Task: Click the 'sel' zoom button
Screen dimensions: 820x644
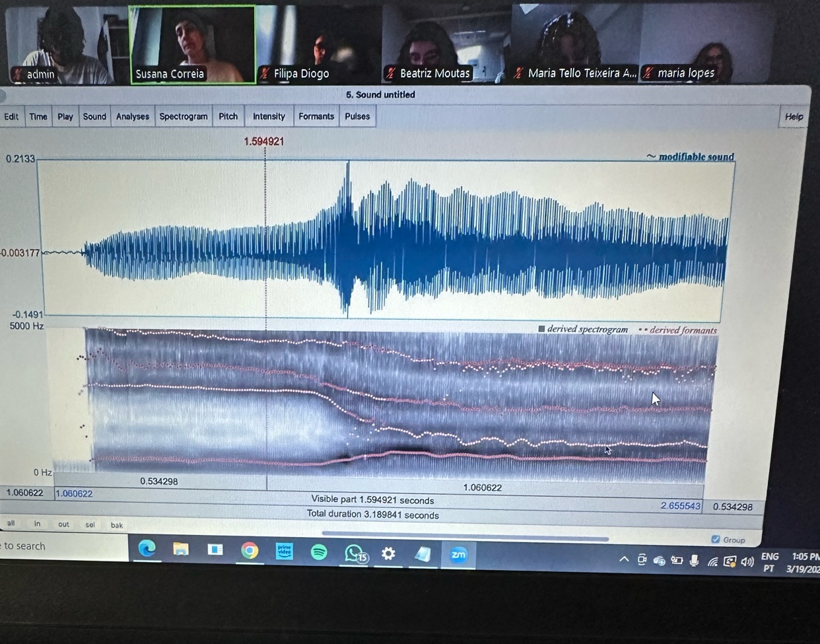Action: tap(90, 526)
